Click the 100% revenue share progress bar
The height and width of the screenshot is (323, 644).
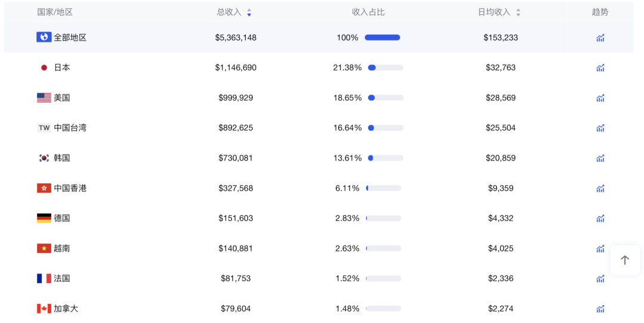tap(382, 38)
